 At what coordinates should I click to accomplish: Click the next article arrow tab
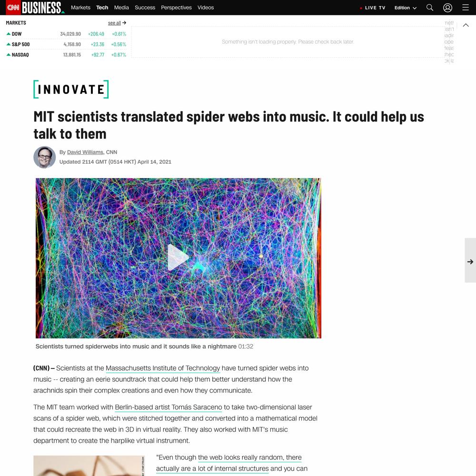pos(470,261)
